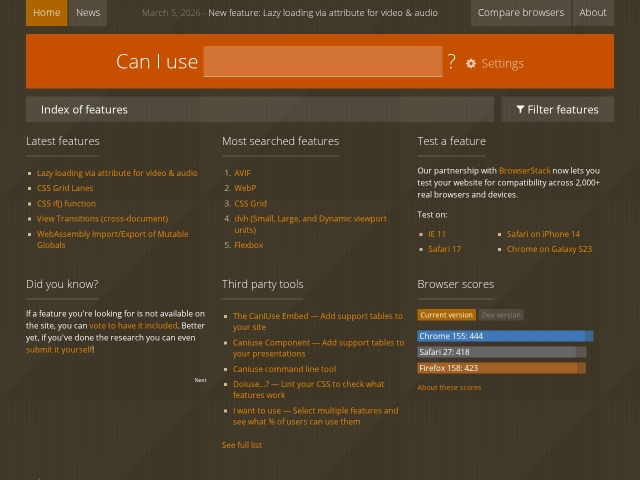The image size is (640, 480).
Task: Click See full list of tools
Action: (x=242, y=445)
